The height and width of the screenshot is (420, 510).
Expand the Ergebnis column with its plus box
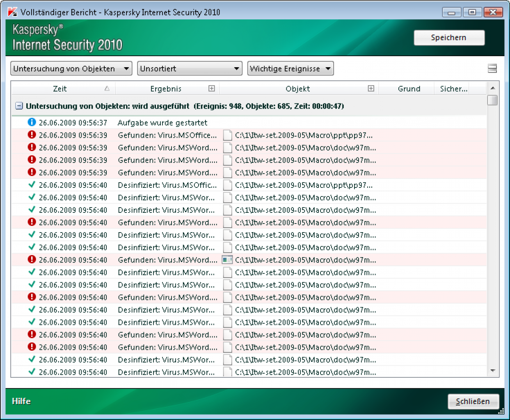point(212,88)
